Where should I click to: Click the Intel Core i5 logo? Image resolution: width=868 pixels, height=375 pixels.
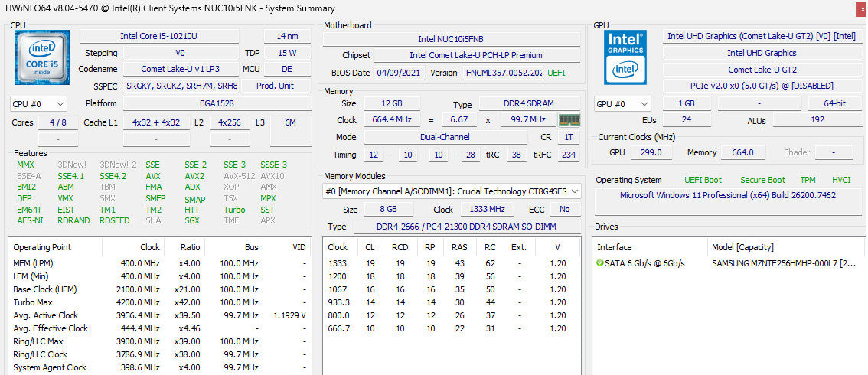coord(42,57)
